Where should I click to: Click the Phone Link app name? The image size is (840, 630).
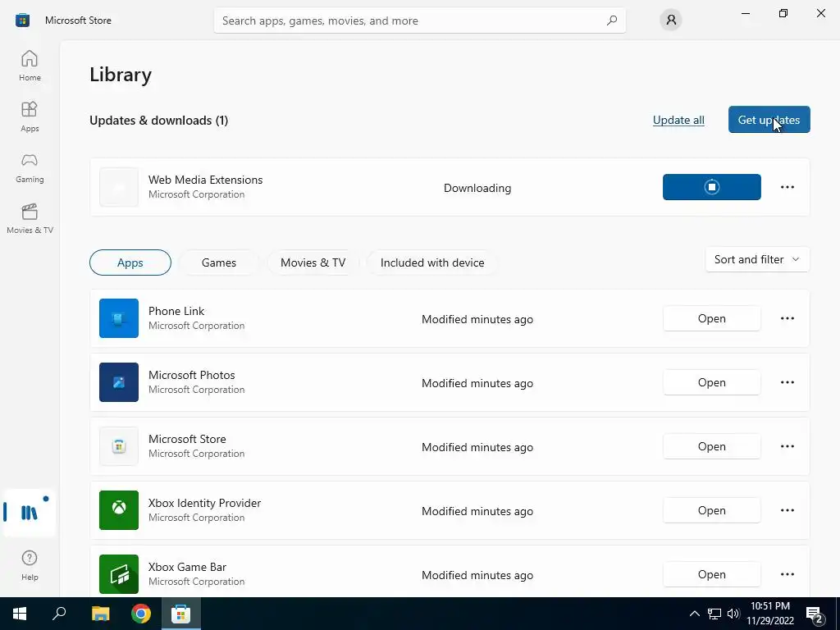[176, 311]
